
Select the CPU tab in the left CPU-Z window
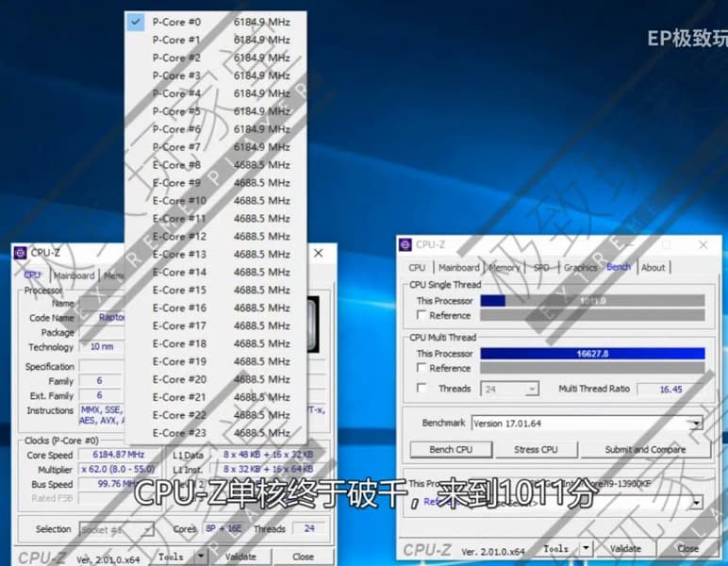pyautogui.click(x=32, y=275)
